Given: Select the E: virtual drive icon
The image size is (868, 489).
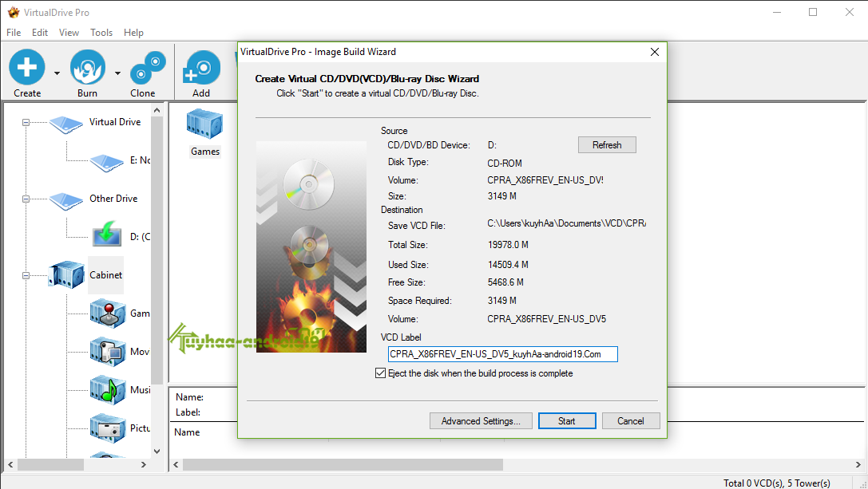Looking at the screenshot, I should (107, 163).
